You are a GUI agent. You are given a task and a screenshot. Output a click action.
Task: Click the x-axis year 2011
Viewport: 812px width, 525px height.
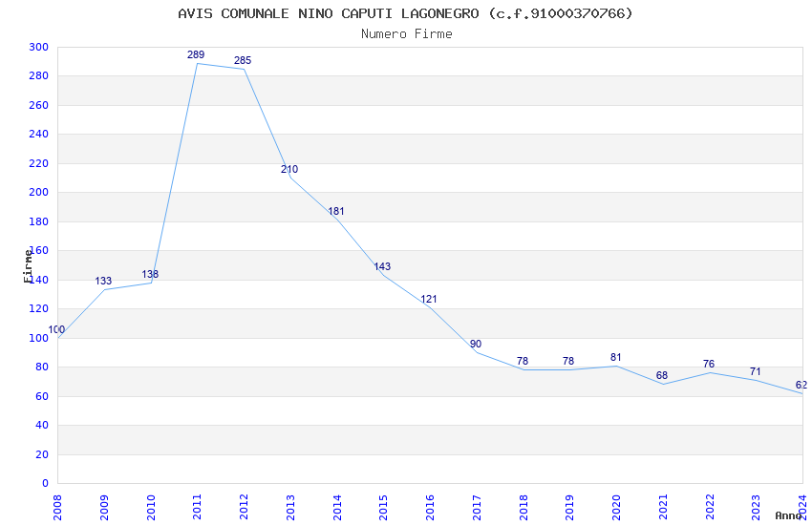click(198, 507)
